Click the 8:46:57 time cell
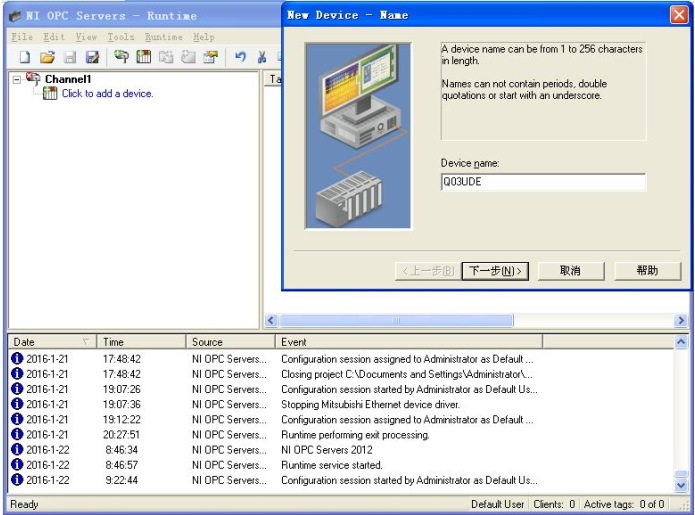The width and height of the screenshot is (695, 515). coord(121,465)
